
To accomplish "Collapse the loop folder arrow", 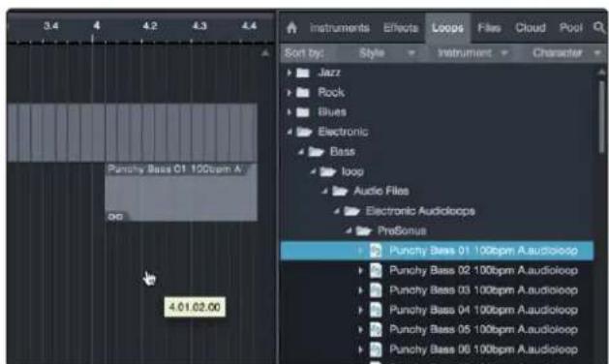I will pos(313,171).
